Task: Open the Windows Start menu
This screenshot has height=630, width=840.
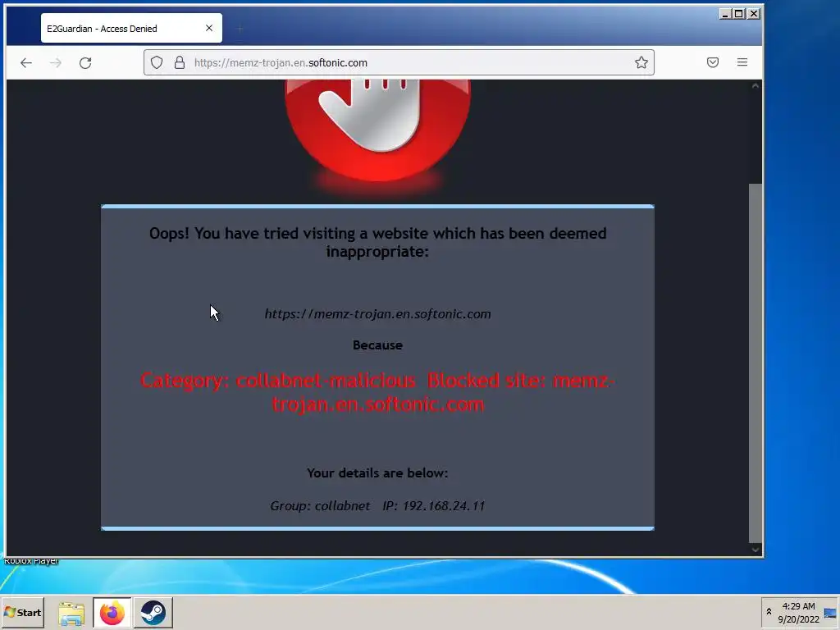Action: (22, 612)
